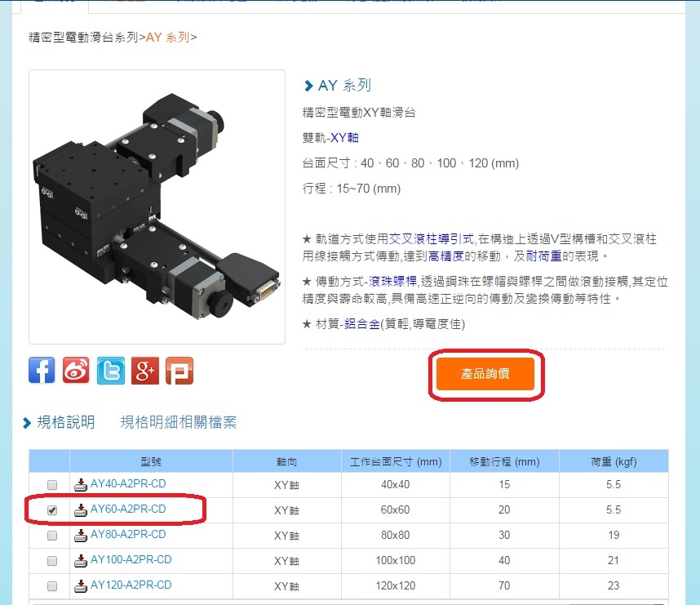Download icon beside AY100-A2PR-CD
700x605 pixels.
pos(80,560)
